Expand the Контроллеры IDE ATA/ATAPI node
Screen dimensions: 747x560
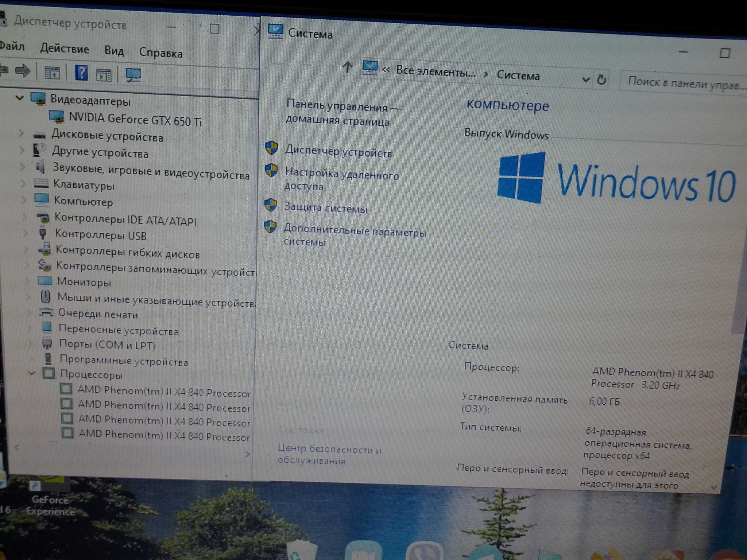24,217
